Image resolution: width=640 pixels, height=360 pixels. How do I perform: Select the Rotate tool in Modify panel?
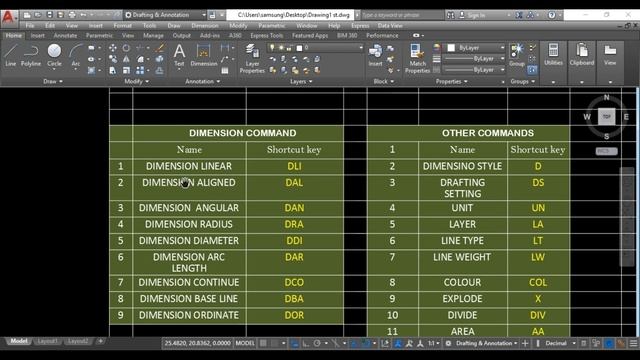(126, 48)
